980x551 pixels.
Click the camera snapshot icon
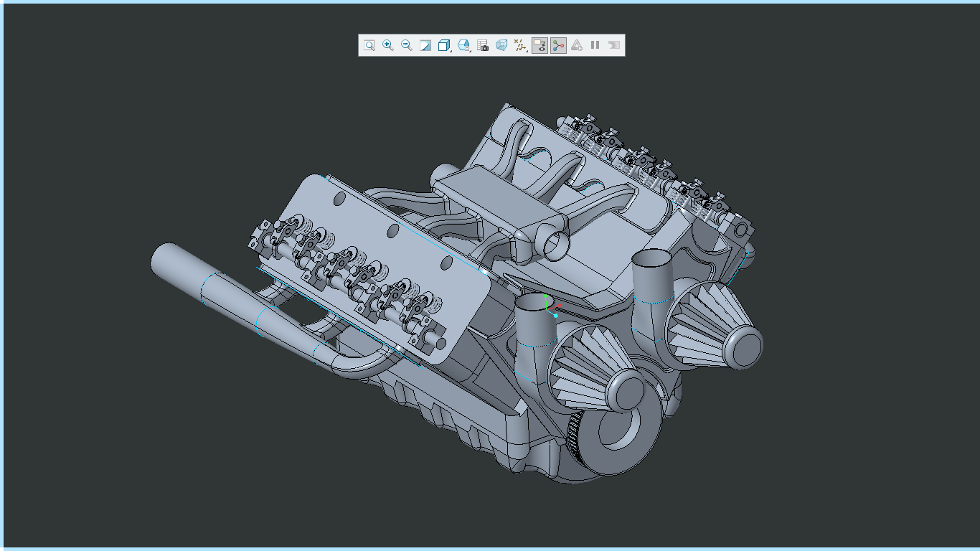[482, 44]
